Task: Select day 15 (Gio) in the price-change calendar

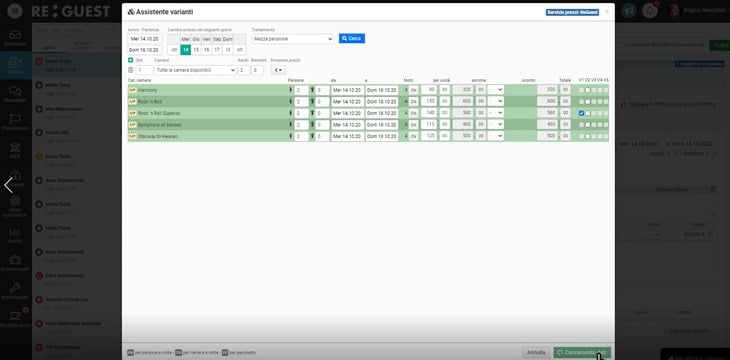Action: [196, 49]
